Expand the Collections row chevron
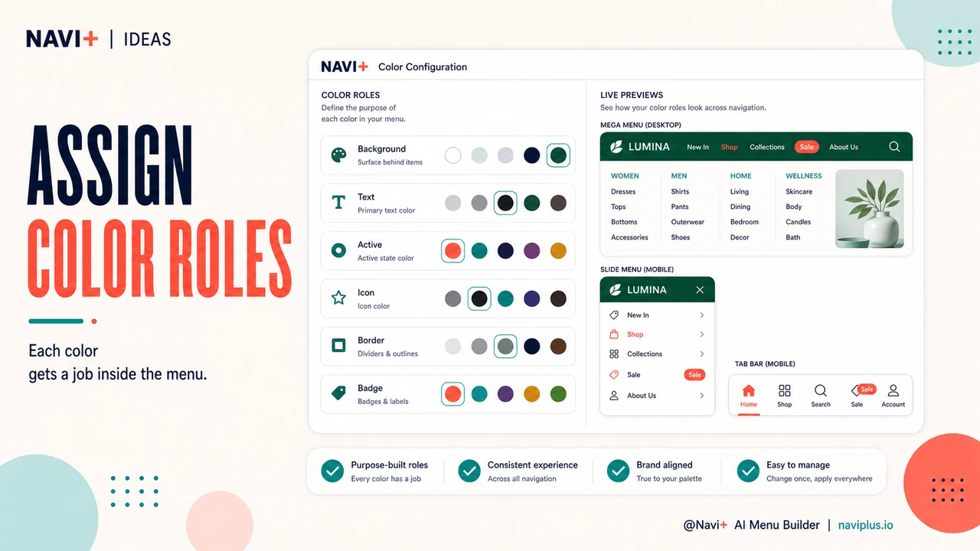The image size is (980, 551). coord(702,354)
